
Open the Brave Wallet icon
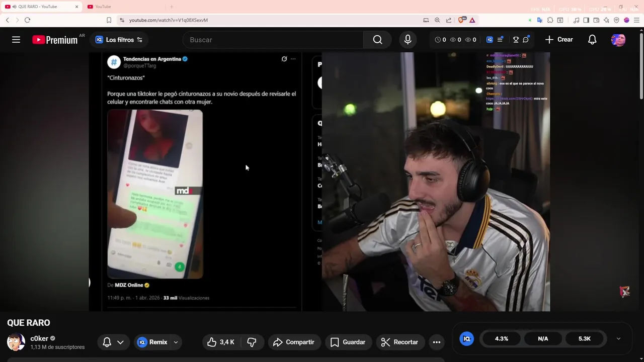click(596, 20)
